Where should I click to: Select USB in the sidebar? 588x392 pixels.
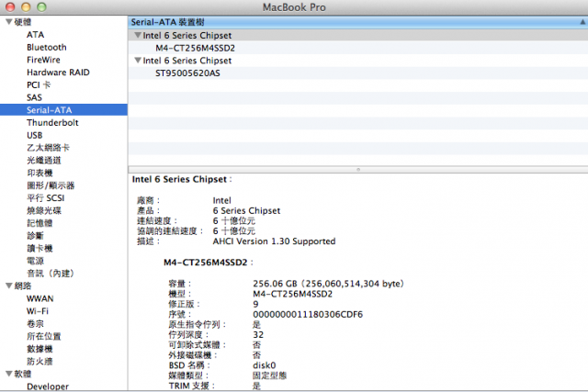click(35, 135)
